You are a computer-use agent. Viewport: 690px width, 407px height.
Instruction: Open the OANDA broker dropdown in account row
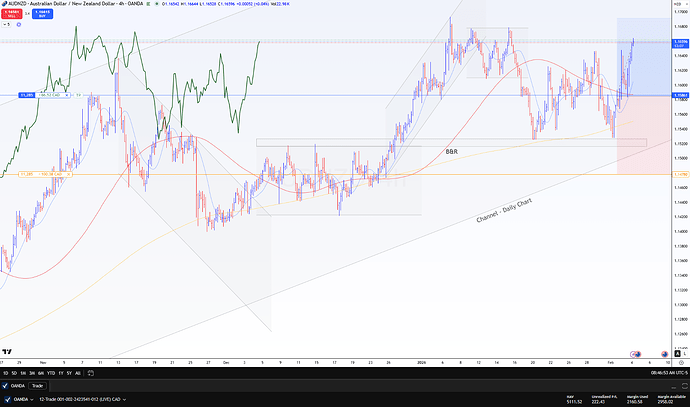click(x=24, y=400)
